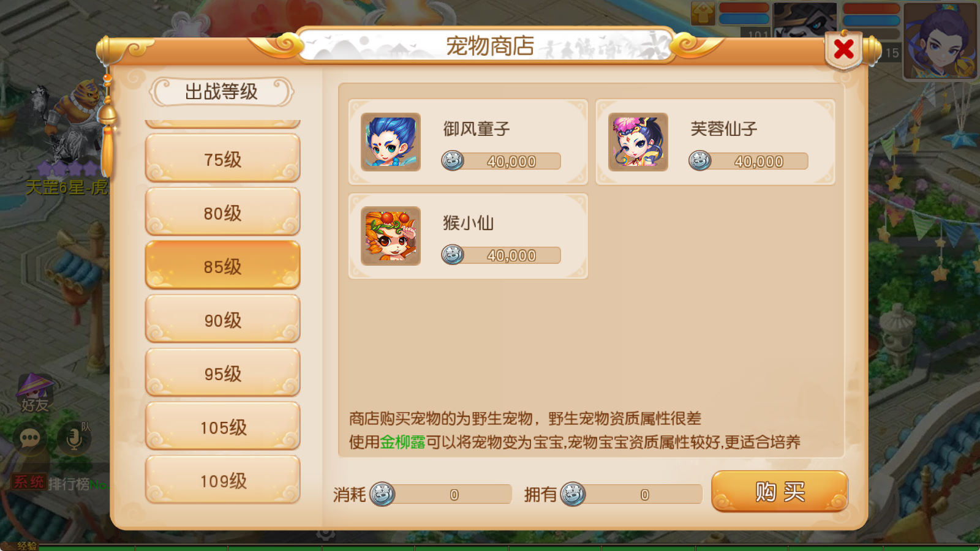Click the coin icon under 芙蓉仙子
The height and width of the screenshot is (551, 980).
coord(700,161)
